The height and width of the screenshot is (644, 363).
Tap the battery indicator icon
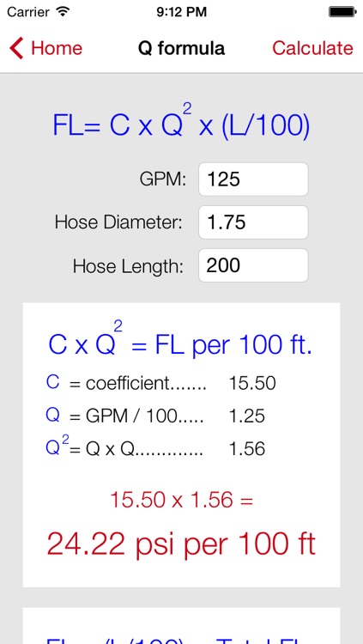342,12
